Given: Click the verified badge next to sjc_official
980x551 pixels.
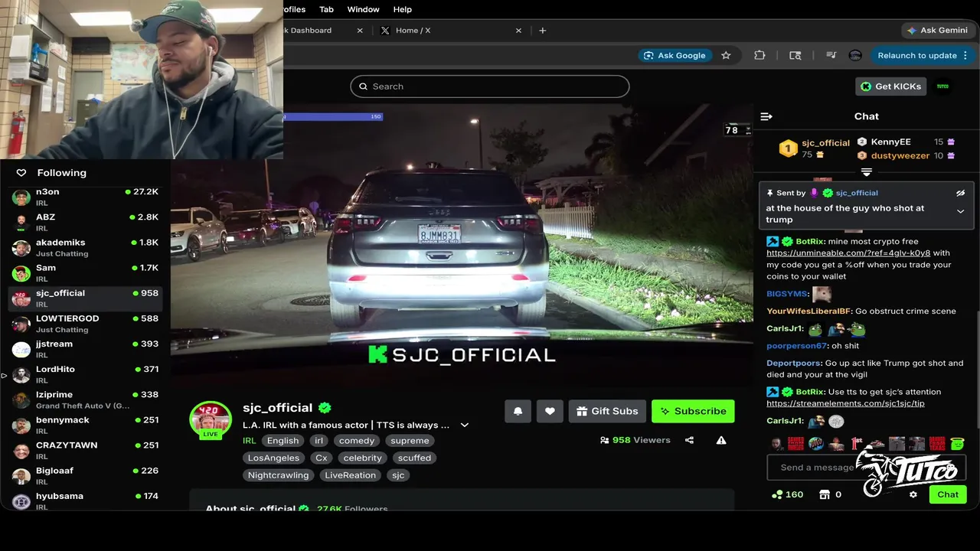Looking at the screenshot, I should tap(325, 408).
